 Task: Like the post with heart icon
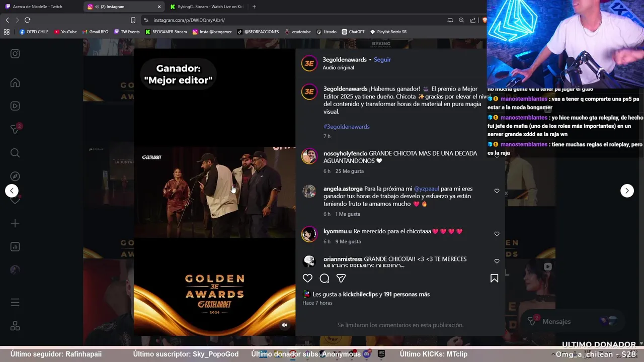307,278
